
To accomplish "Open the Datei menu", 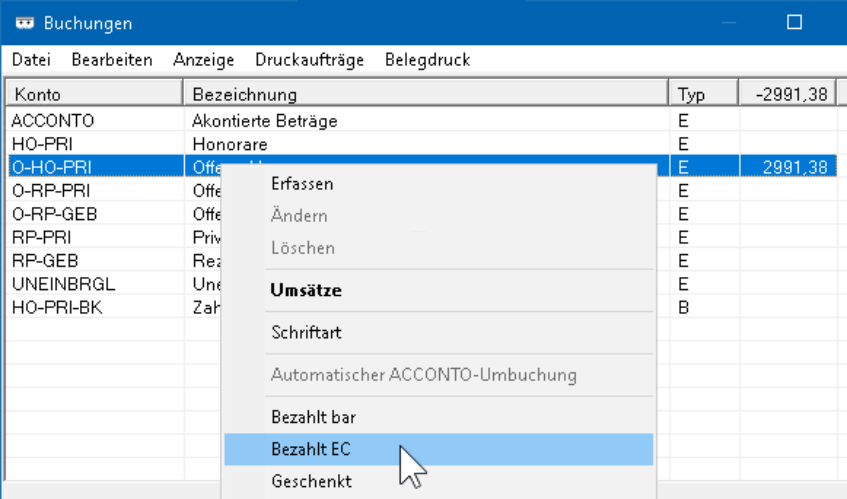I will [x=31, y=59].
